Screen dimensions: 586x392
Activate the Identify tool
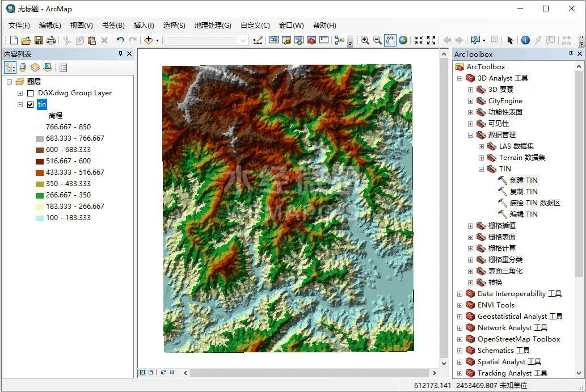[x=526, y=40]
